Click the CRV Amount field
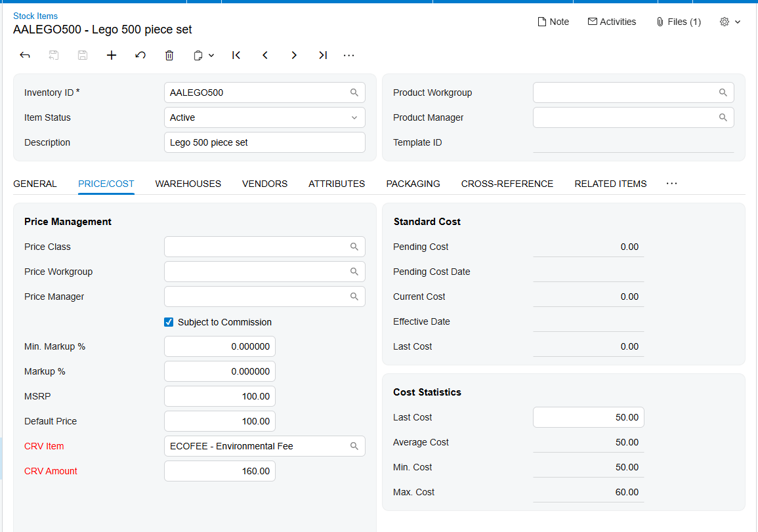 coord(220,471)
